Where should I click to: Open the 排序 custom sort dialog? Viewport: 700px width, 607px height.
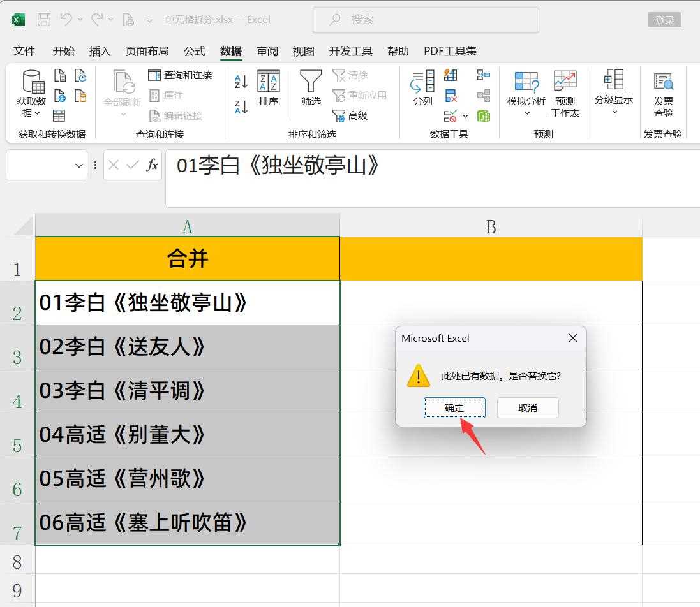268,88
